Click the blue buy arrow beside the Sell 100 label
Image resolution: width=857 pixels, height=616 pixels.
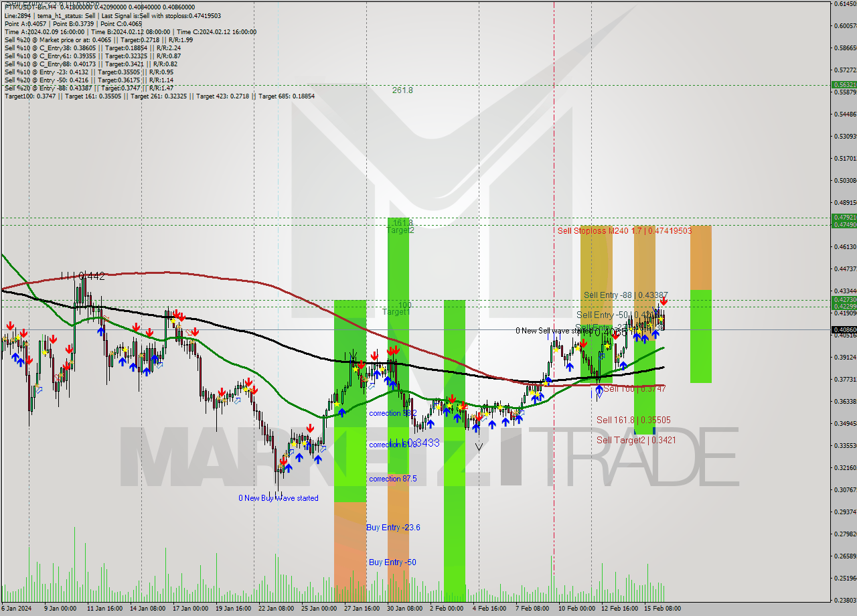pyautogui.click(x=599, y=388)
